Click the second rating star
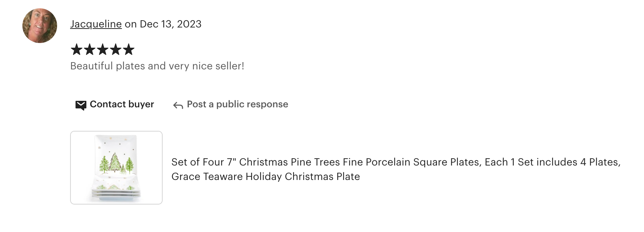Screen dimensions: 644x232 90,50
